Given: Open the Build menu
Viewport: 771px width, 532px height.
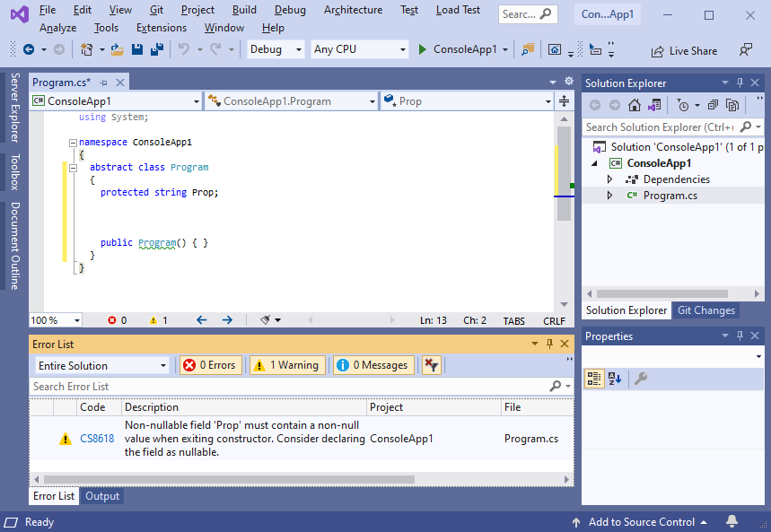Looking at the screenshot, I should point(244,10).
